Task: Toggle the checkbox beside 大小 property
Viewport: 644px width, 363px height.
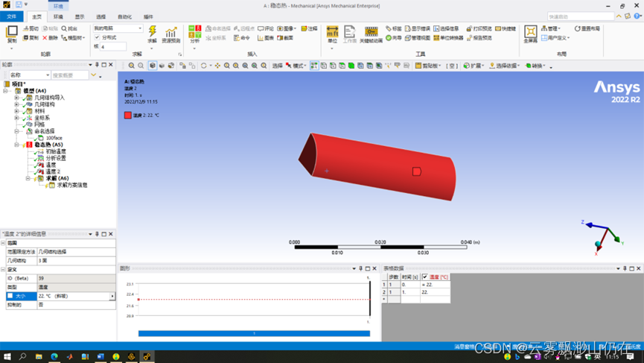Action: (10, 296)
